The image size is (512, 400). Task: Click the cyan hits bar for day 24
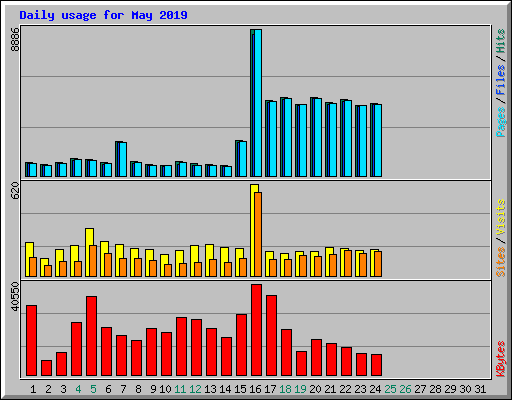378,141
